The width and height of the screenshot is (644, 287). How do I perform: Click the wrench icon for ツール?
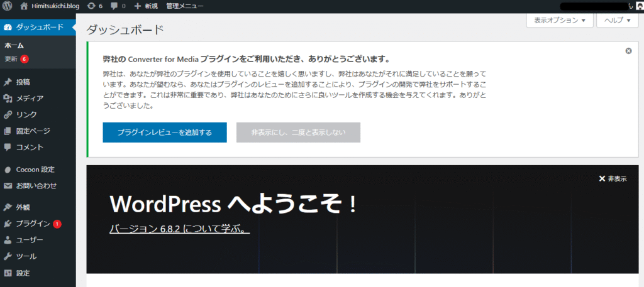point(8,257)
